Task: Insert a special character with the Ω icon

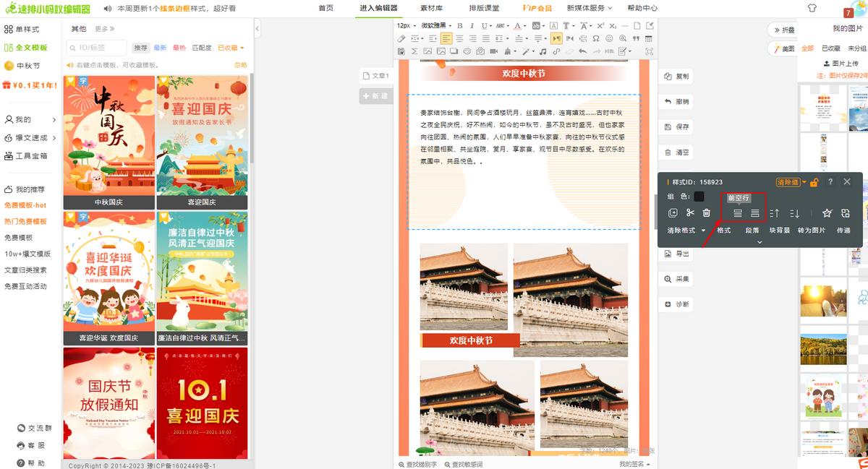Action: (596, 39)
